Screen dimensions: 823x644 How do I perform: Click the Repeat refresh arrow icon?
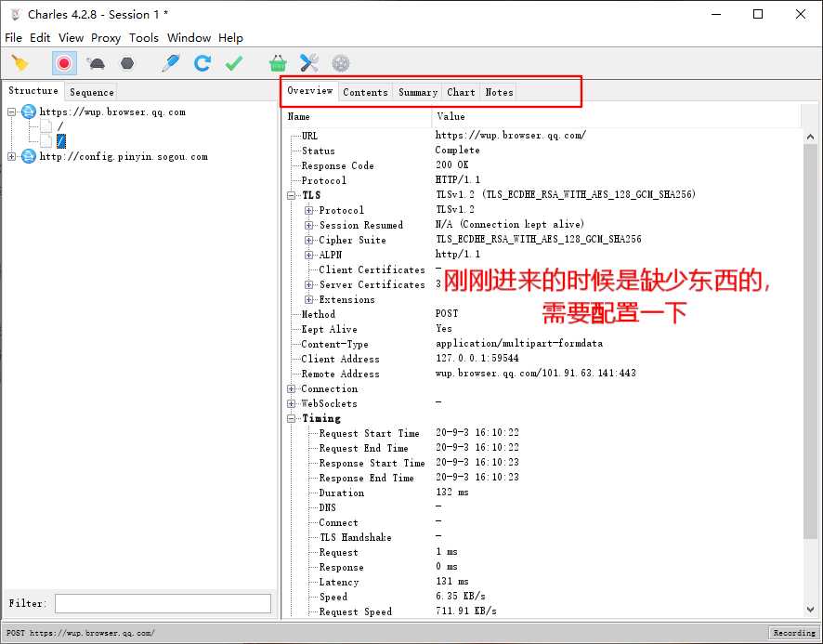pyautogui.click(x=202, y=63)
